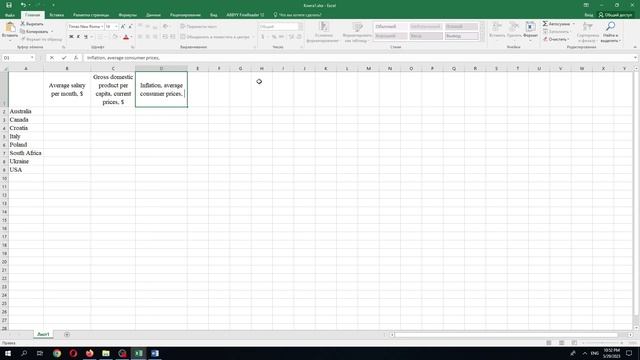The image size is (640, 360).
Task: Toggle Wrap Text (Перенести текст)
Action: click(199, 27)
